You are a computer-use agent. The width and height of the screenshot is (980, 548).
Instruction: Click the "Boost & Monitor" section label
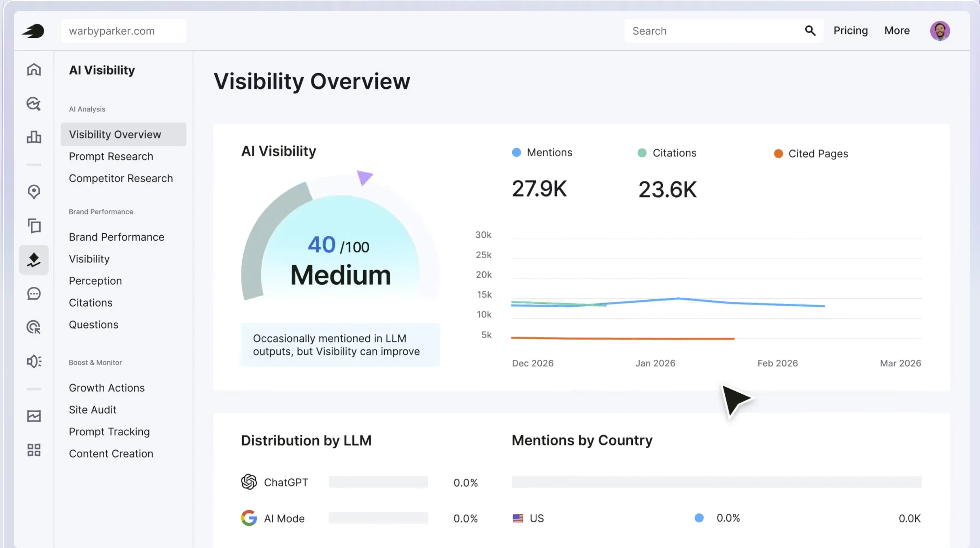click(x=95, y=362)
